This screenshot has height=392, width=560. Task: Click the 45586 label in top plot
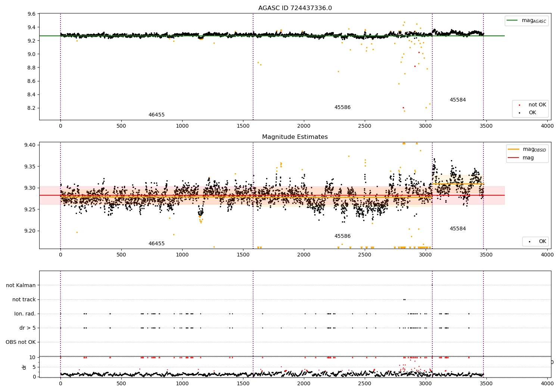tap(342, 108)
